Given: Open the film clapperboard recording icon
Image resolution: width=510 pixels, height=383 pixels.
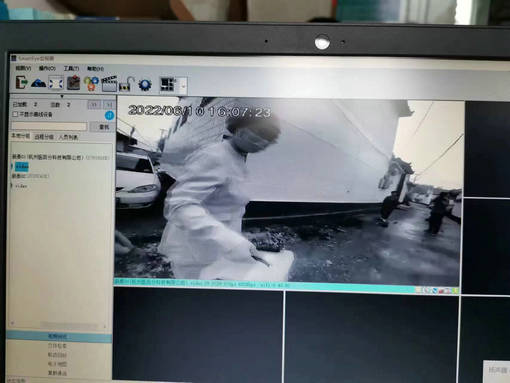Looking at the screenshot, I should click(x=109, y=84).
